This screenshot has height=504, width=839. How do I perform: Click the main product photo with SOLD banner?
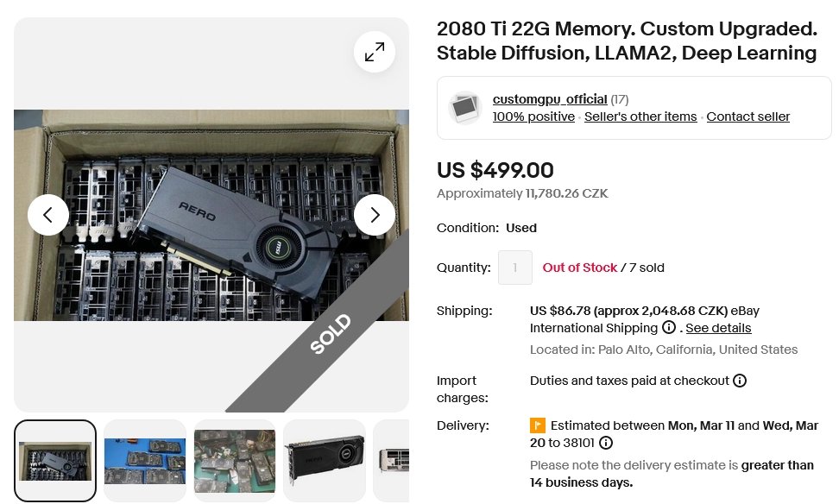[x=211, y=216]
